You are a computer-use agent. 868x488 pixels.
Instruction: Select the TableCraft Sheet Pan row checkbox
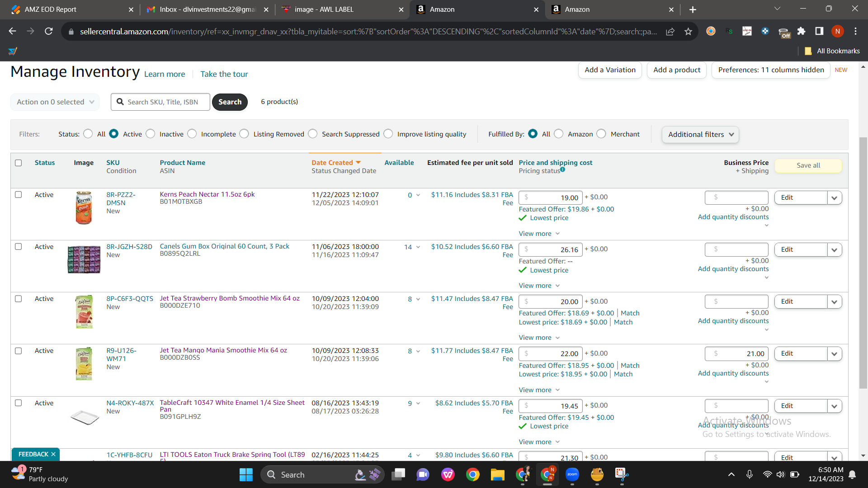tap(19, 403)
